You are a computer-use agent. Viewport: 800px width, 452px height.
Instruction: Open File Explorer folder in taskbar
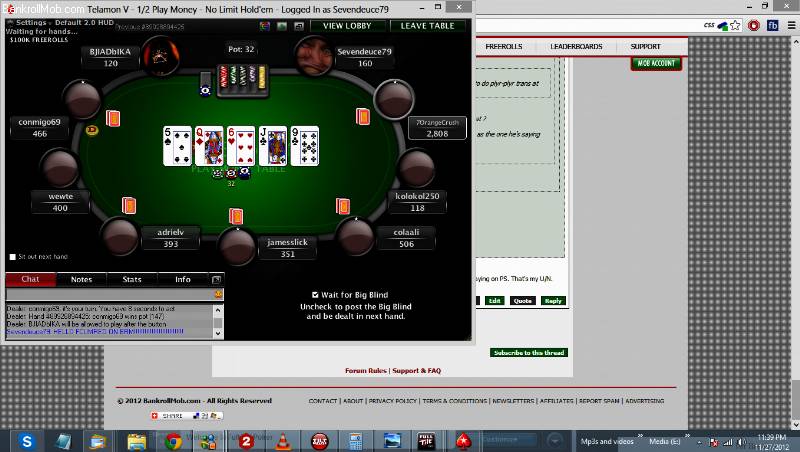(137, 441)
